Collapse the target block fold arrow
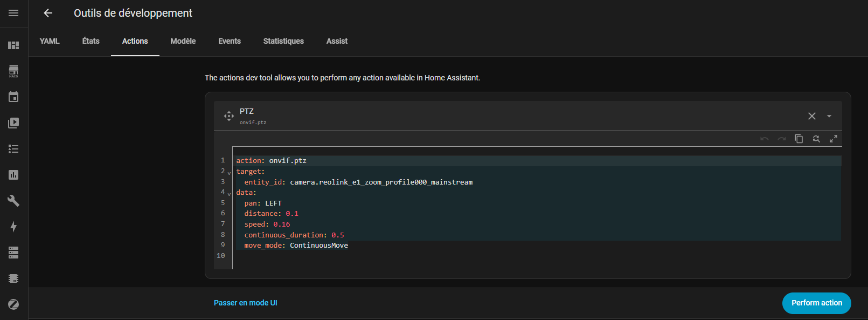Image resolution: width=868 pixels, height=320 pixels. pyautogui.click(x=230, y=173)
